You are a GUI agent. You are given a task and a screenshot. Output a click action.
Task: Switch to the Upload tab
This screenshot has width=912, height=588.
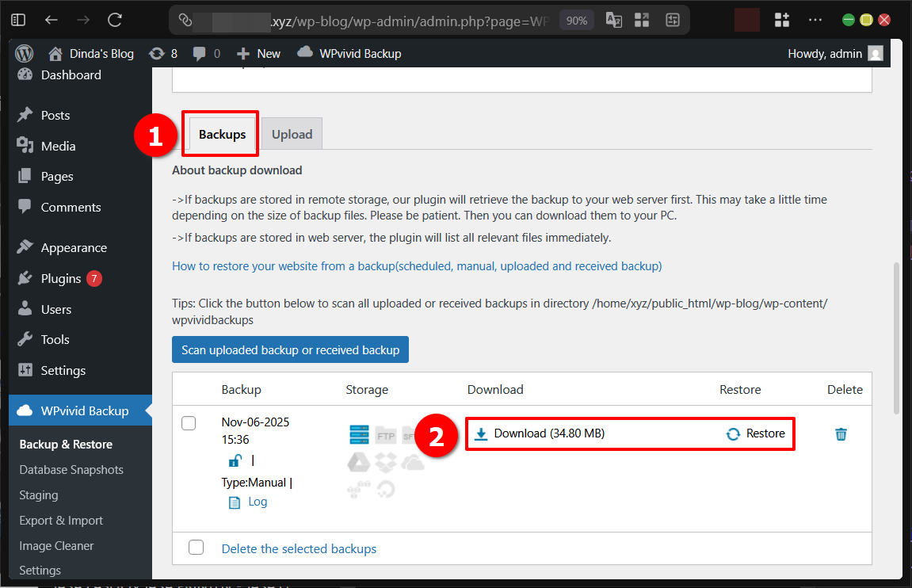click(291, 134)
